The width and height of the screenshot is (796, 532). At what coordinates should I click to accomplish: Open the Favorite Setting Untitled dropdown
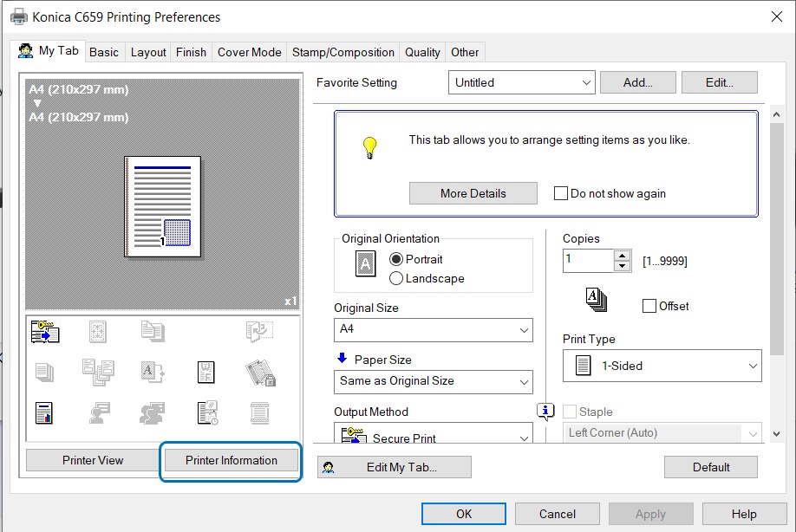(x=586, y=82)
